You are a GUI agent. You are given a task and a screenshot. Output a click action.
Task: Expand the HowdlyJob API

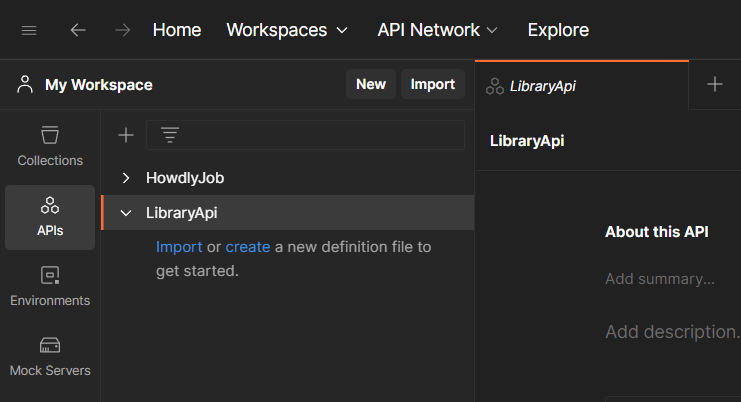pyautogui.click(x=126, y=178)
